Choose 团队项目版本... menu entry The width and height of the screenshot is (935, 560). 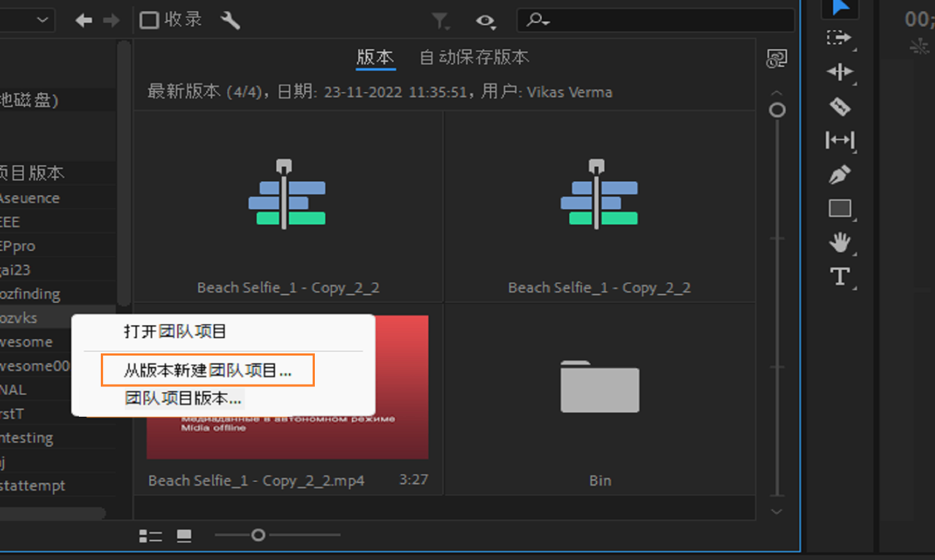point(183,399)
